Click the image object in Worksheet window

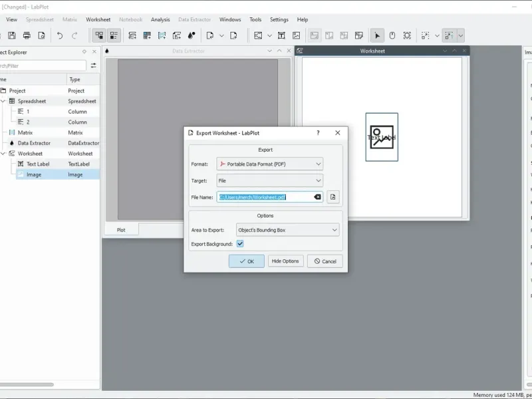pos(382,137)
